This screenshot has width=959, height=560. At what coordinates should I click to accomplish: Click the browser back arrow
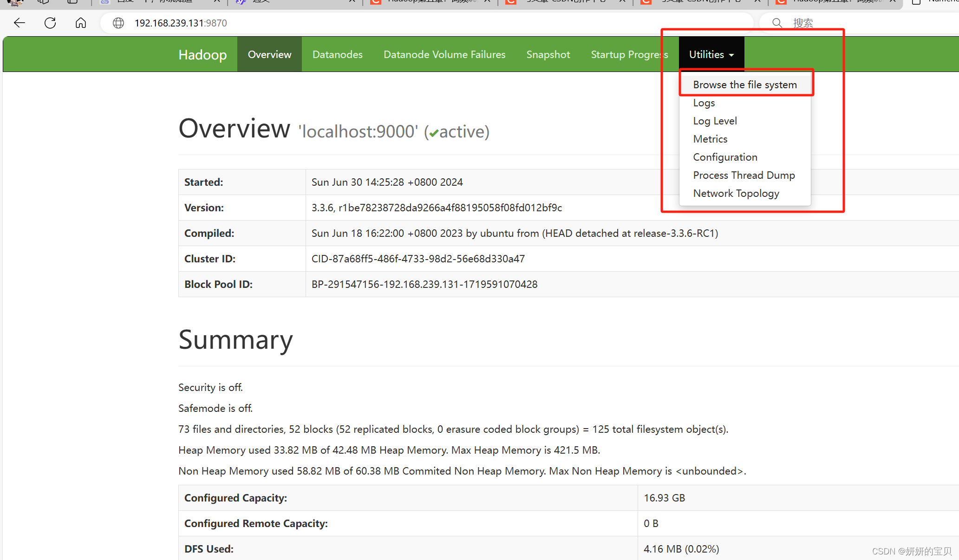pos(20,23)
